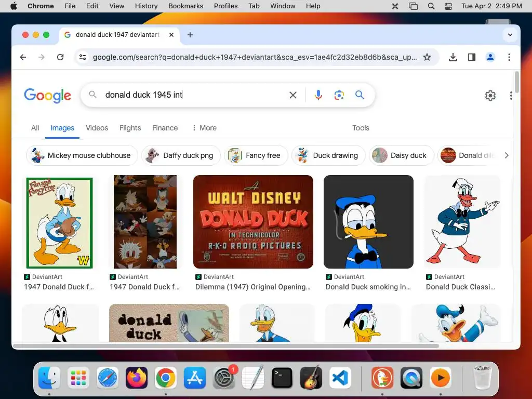Click the Chrome back arrow
This screenshot has height=399, width=532.
[x=23, y=57]
